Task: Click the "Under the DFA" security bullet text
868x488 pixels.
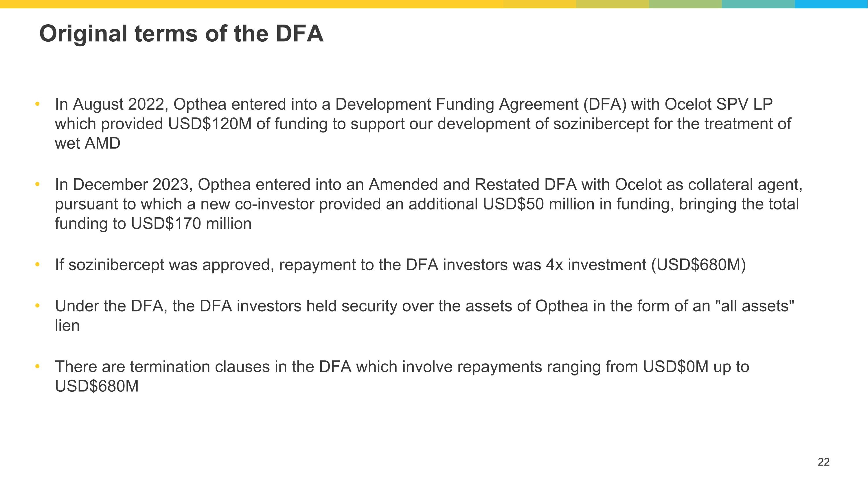Action: pos(424,306)
